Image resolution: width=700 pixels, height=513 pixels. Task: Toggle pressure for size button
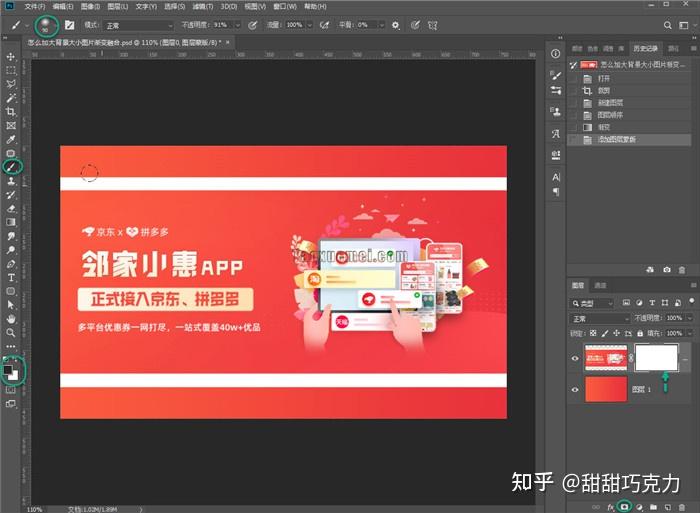(415, 25)
